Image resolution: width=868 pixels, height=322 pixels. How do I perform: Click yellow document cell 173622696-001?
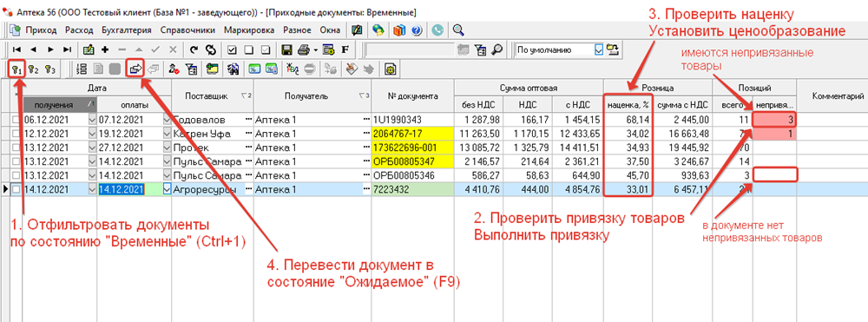coord(413,148)
